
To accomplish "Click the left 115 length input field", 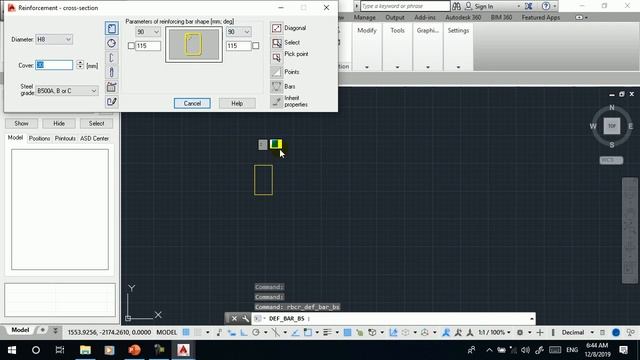I will point(148,46).
